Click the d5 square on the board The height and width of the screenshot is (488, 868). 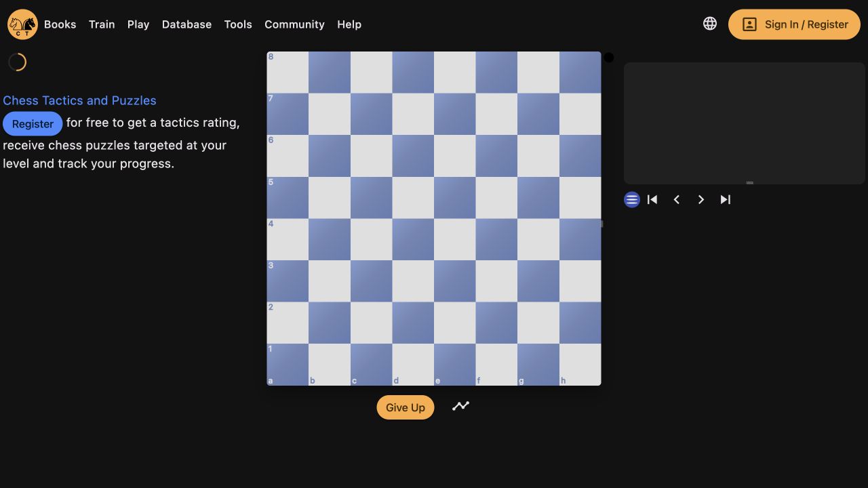(413, 197)
